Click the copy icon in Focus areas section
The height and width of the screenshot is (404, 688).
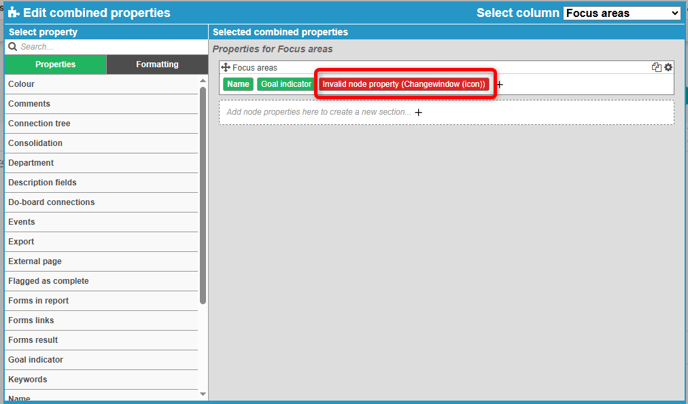[656, 68]
